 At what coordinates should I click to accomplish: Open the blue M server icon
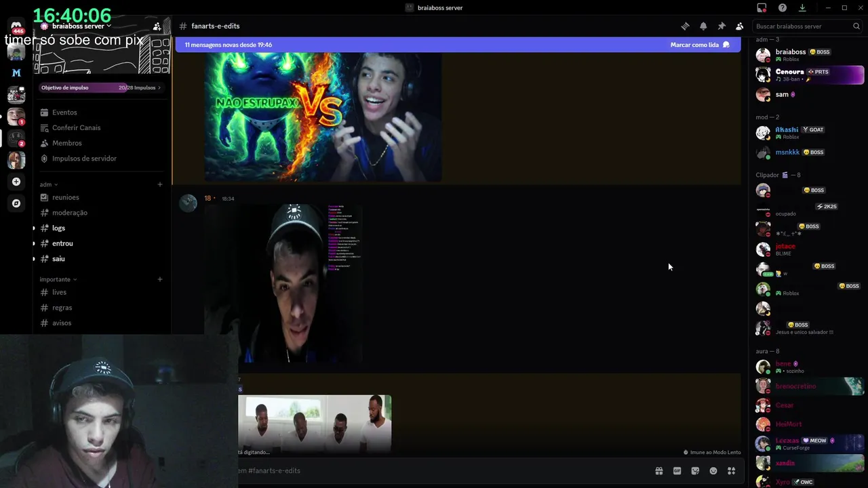pyautogui.click(x=16, y=73)
